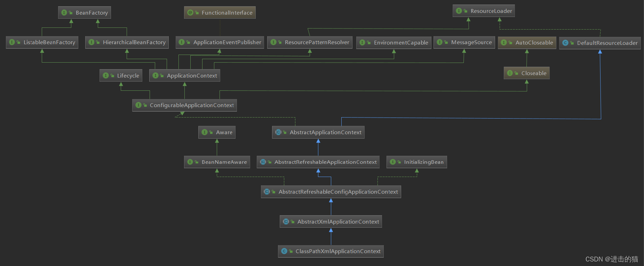644x266 pixels.
Task: Click the interface icon on AutoCloseable
Action: (504, 42)
